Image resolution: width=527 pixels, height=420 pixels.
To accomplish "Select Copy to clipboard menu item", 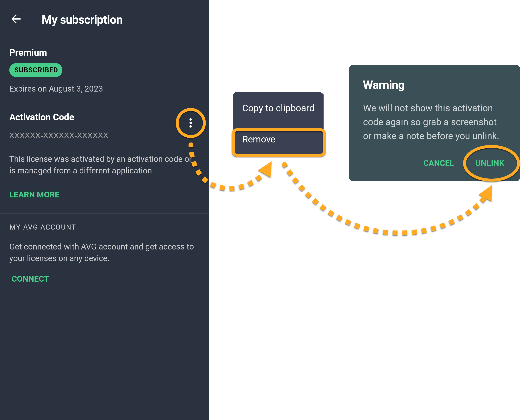I will pyautogui.click(x=278, y=108).
